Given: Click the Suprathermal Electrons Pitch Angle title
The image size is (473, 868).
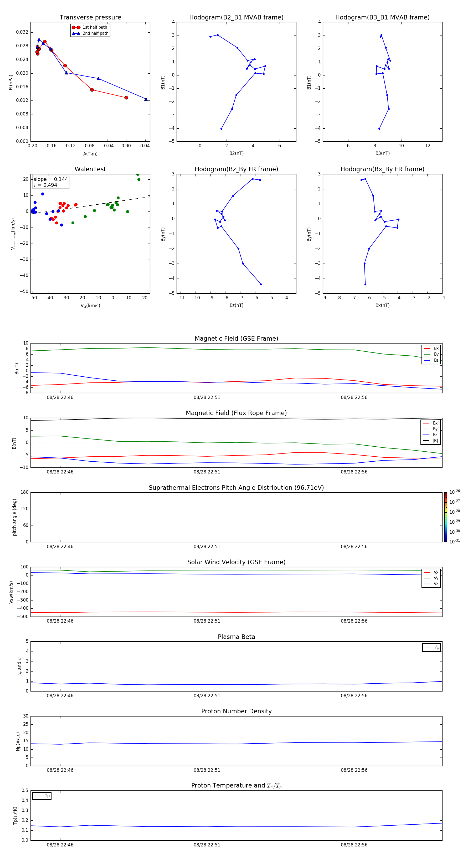Looking at the screenshot, I should [236, 488].
